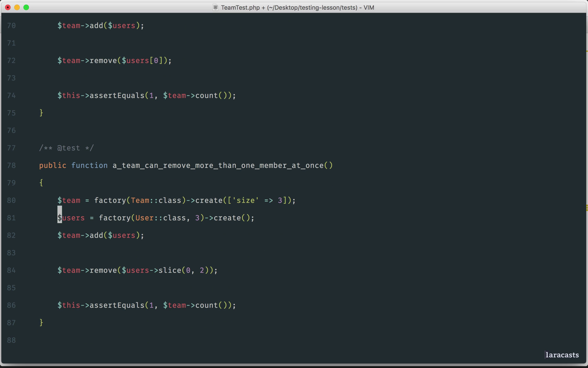Click the yellow minimize window button
Screen dimensions: 588x368
17,7
